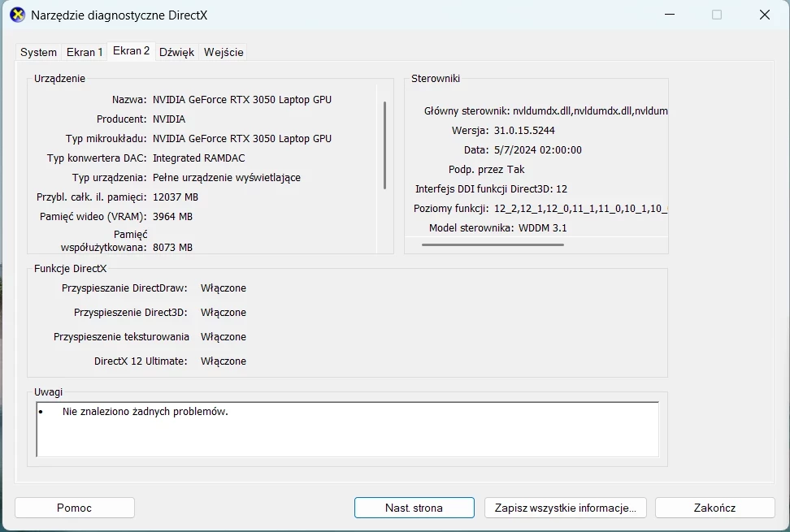Click the Typ mikroukładu GPU value
The height and width of the screenshot is (532, 790).
242,138
